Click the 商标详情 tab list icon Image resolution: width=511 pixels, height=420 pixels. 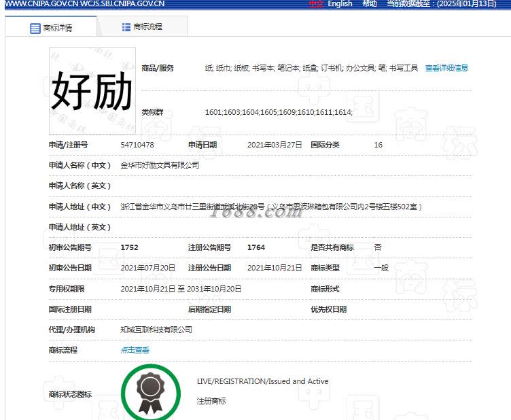click(35, 29)
